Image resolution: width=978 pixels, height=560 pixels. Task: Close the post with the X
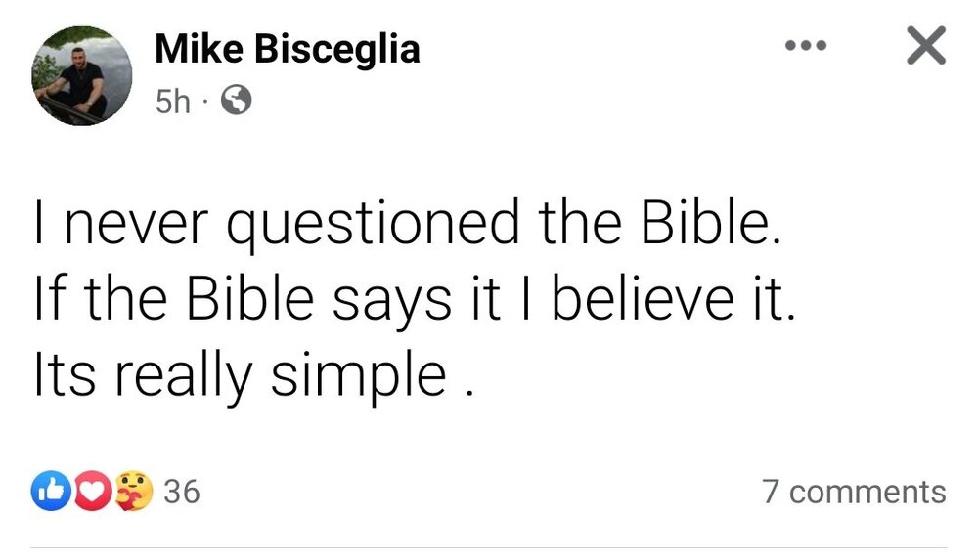(925, 46)
